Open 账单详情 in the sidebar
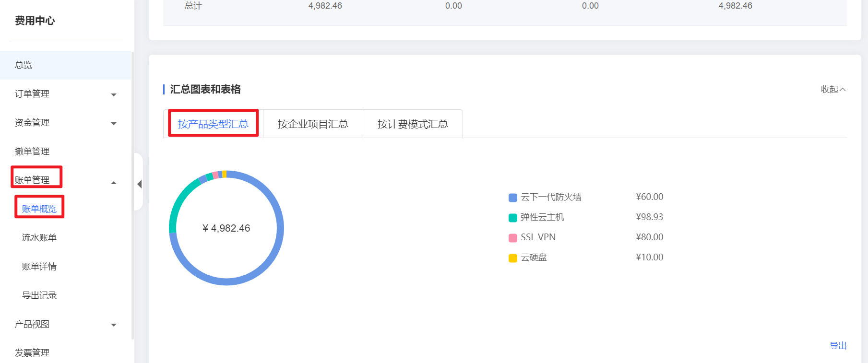Screen dimensions: 868x363 39,267
